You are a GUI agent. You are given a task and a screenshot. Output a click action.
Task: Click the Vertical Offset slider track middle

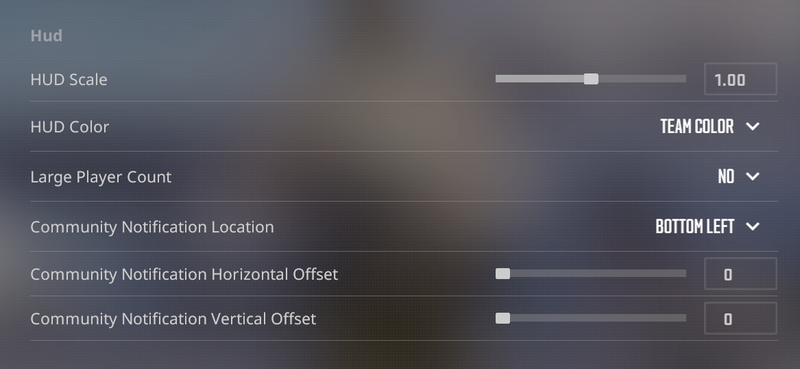(x=591, y=318)
